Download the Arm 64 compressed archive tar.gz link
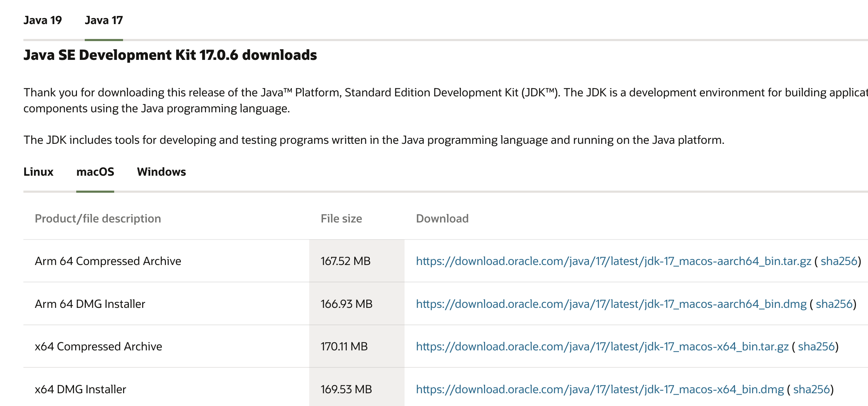The height and width of the screenshot is (406, 868). click(613, 261)
